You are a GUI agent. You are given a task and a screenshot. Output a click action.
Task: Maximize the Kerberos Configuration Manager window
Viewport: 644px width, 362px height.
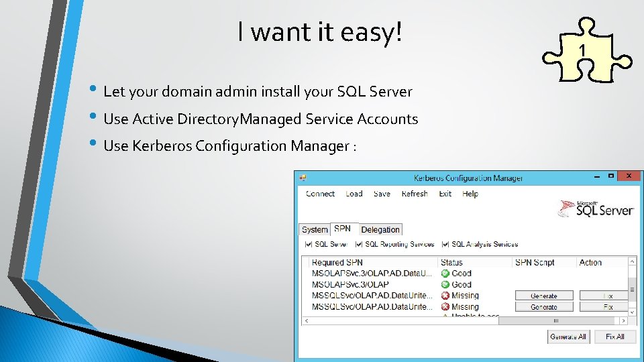point(610,176)
